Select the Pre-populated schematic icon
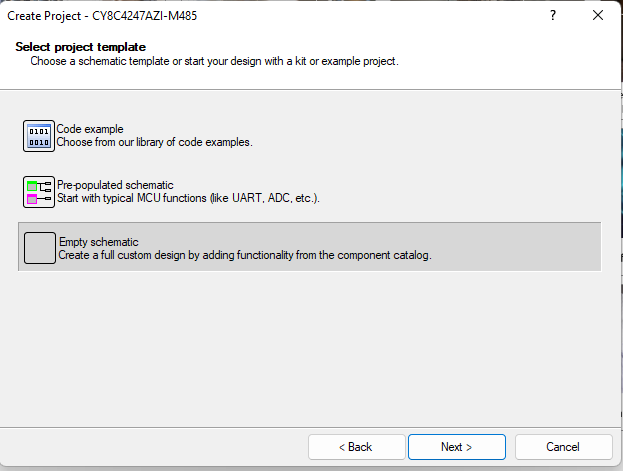The height and width of the screenshot is (471, 623). tap(39, 192)
